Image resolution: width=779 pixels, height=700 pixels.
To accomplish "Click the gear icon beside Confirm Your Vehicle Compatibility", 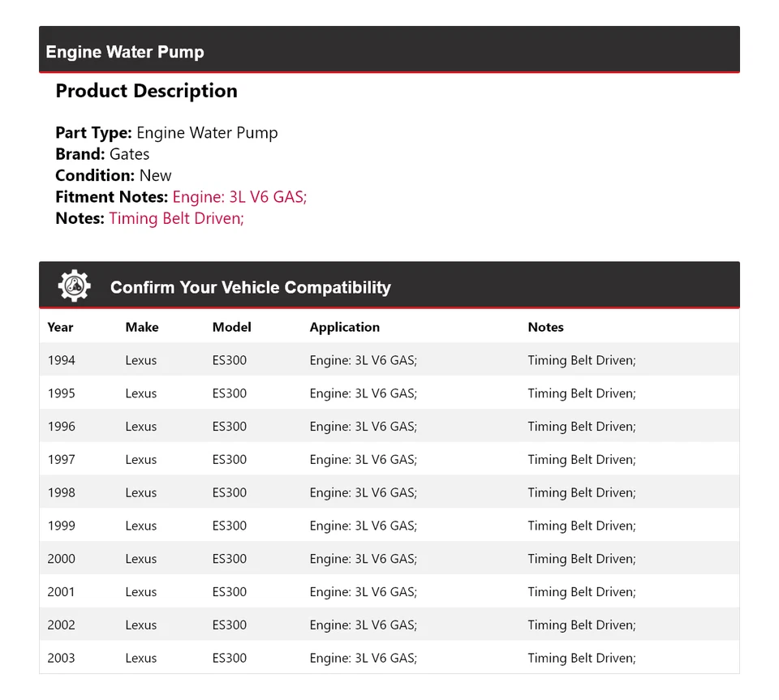I will (74, 286).
